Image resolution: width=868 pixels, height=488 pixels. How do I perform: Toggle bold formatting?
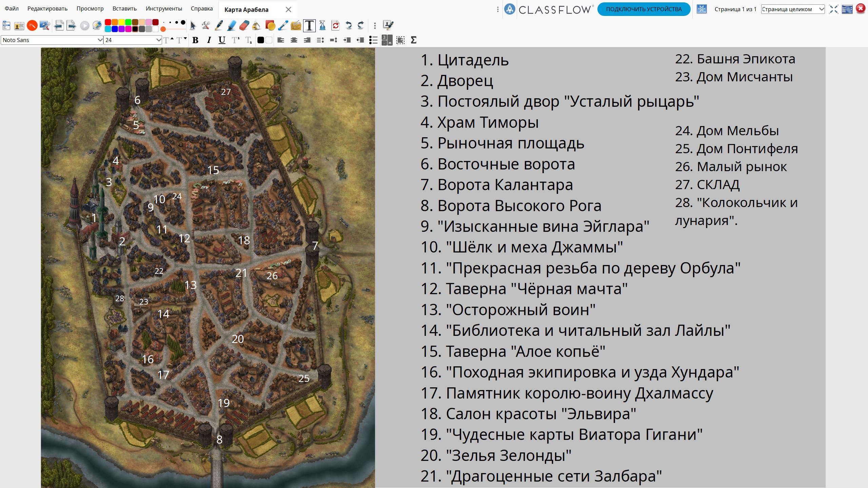195,40
